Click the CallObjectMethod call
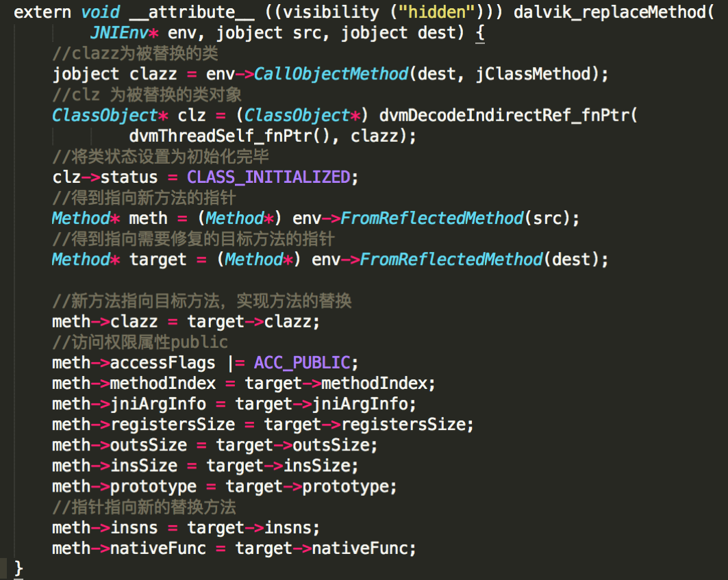This screenshot has height=580, width=728. (331, 74)
